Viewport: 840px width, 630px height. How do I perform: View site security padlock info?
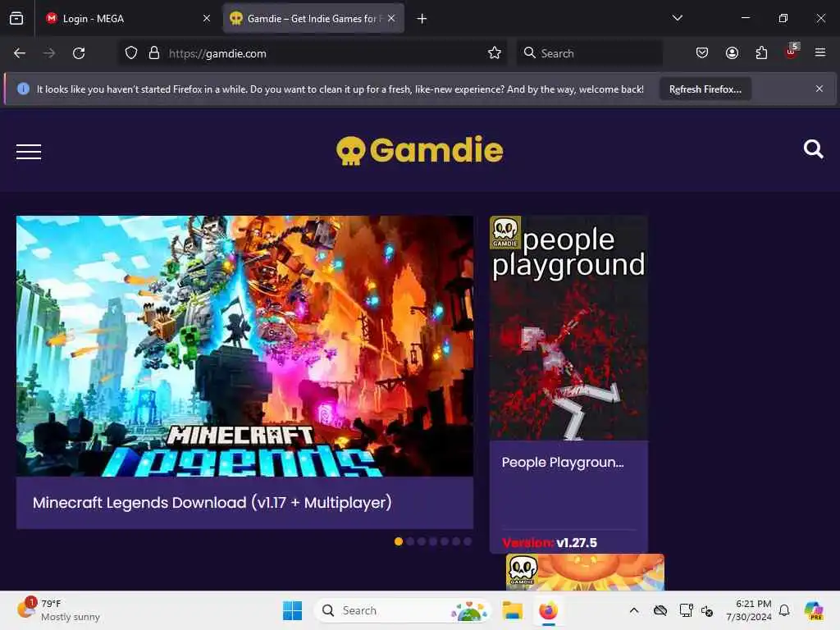pyautogui.click(x=154, y=53)
